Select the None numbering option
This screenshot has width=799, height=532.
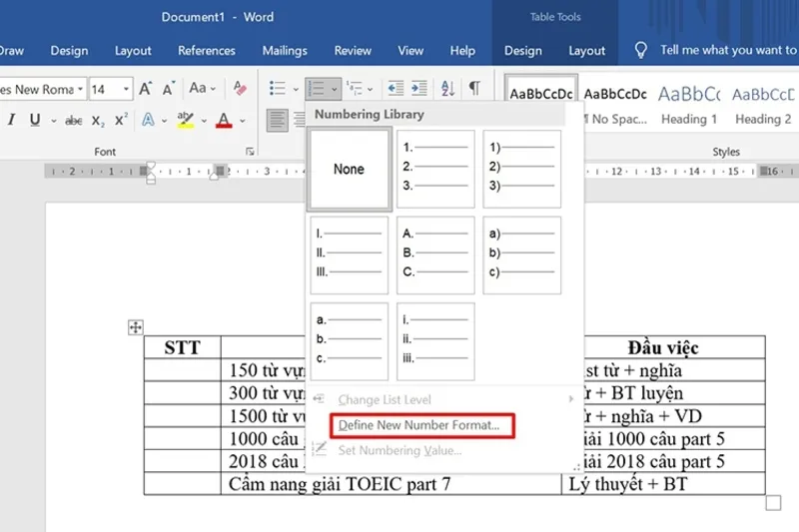[349, 170]
